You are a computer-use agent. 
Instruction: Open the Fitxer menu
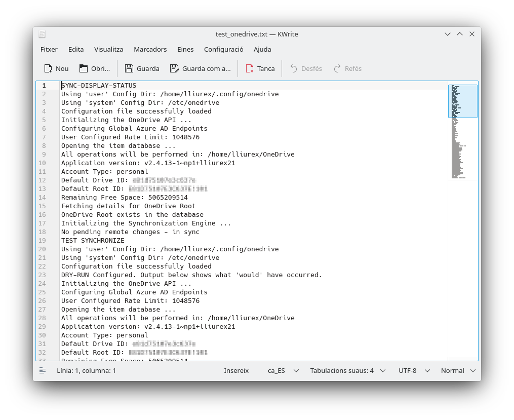click(49, 49)
